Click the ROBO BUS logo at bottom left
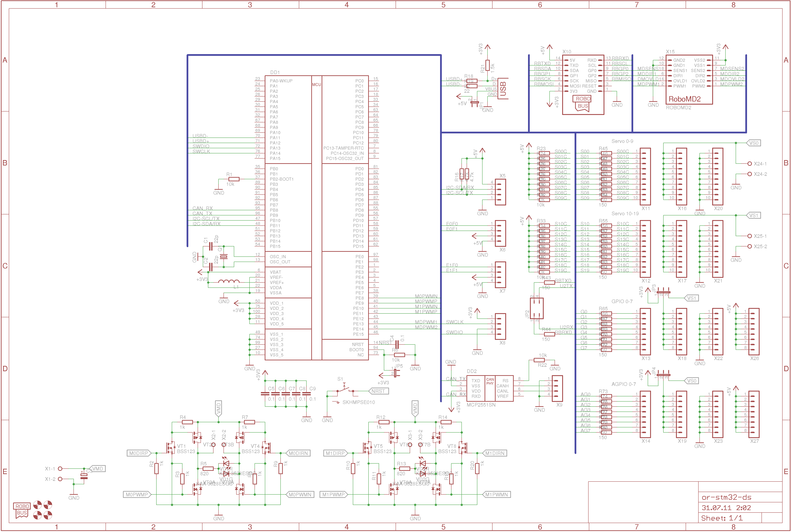 (x=22, y=510)
